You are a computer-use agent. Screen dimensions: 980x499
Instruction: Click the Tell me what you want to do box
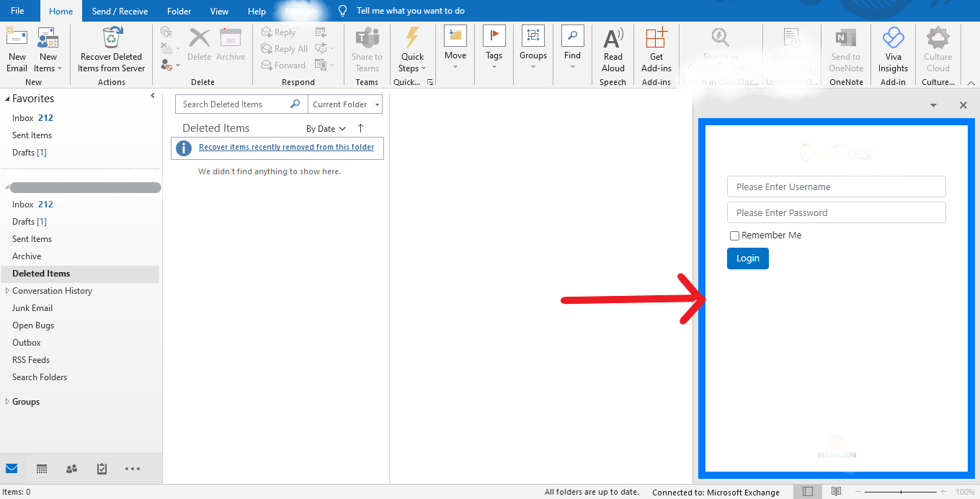click(x=410, y=11)
